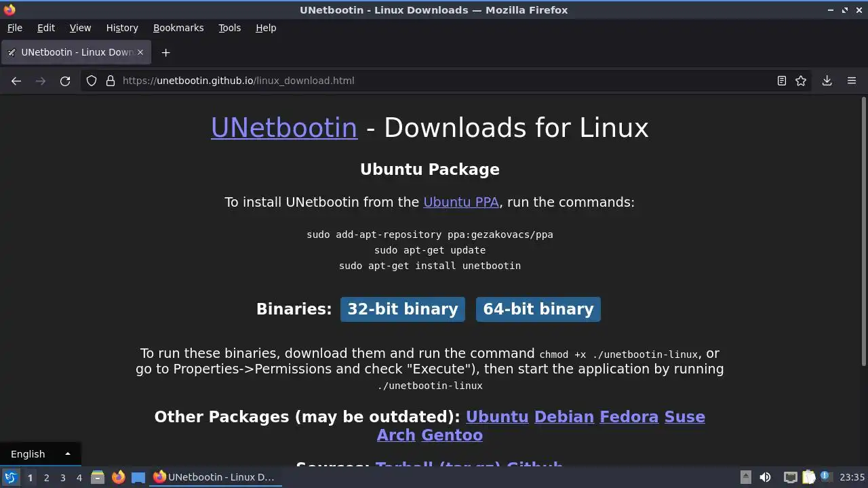Show site security lock information
The image size is (868, 488).
[x=111, y=81]
